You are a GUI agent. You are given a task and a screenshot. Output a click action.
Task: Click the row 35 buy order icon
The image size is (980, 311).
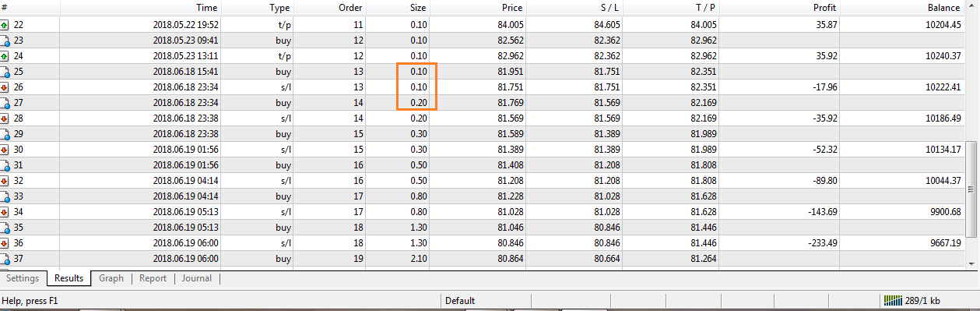(x=5, y=227)
